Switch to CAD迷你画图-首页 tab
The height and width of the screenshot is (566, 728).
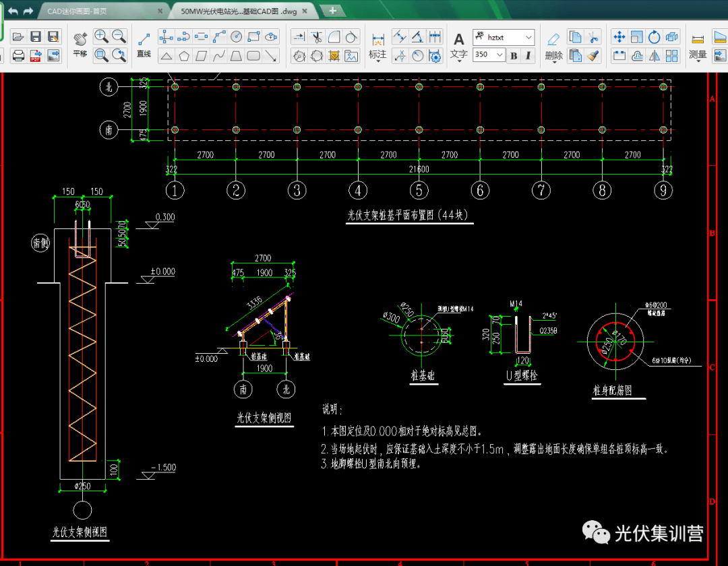(101, 11)
